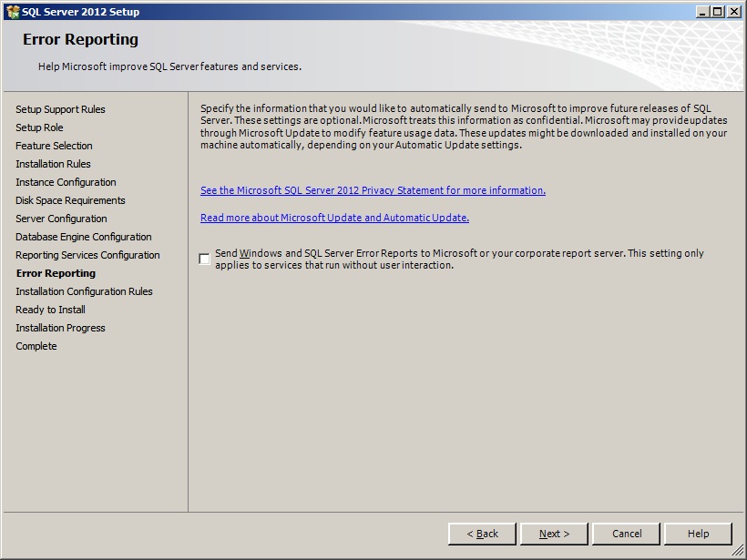This screenshot has width=747, height=560.
Task: Click Reporting Services Configuration in sidebar
Action: click(x=87, y=255)
